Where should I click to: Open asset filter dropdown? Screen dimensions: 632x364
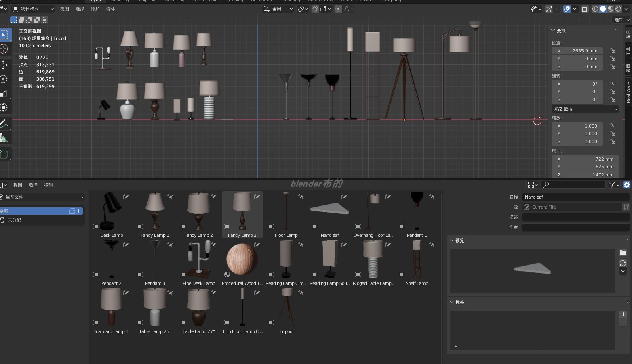(614, 184)
